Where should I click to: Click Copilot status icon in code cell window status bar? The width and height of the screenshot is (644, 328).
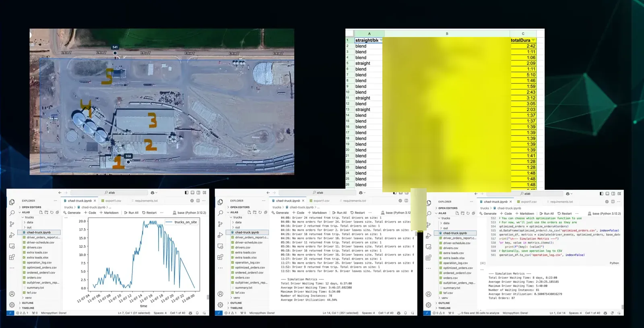(605, 313)
